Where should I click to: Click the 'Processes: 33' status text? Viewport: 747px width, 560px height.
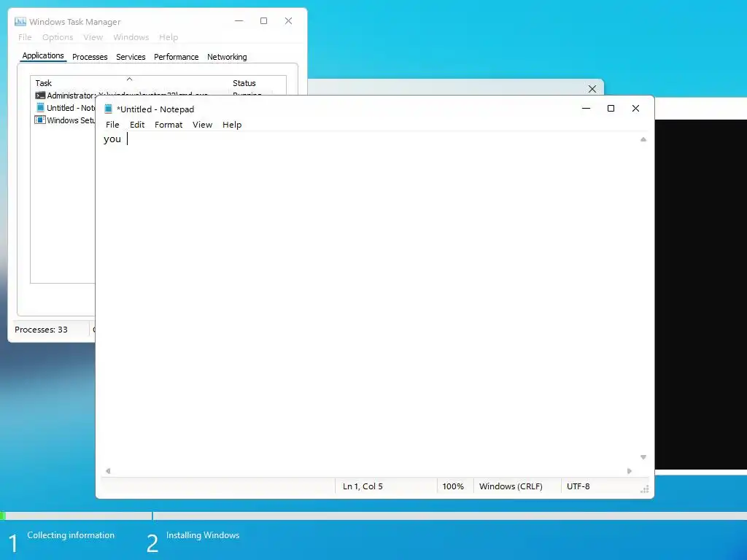tap(41, 330)
